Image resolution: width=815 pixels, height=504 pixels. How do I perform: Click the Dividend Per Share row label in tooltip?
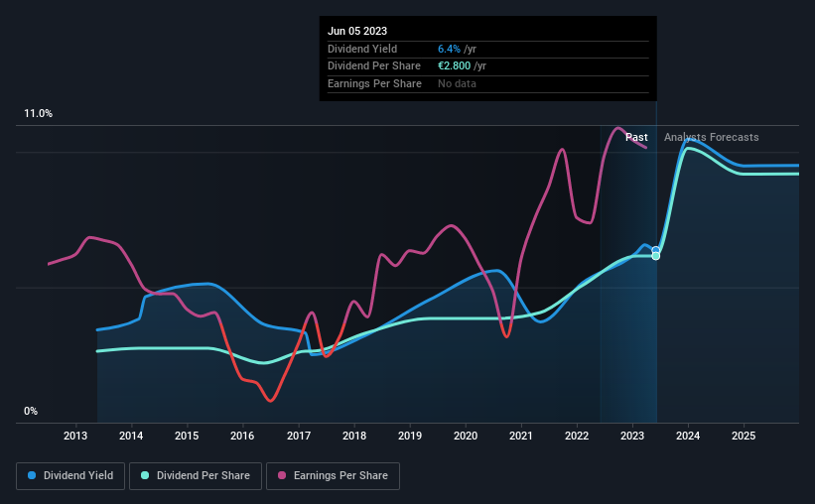click(x=374, y=66)
